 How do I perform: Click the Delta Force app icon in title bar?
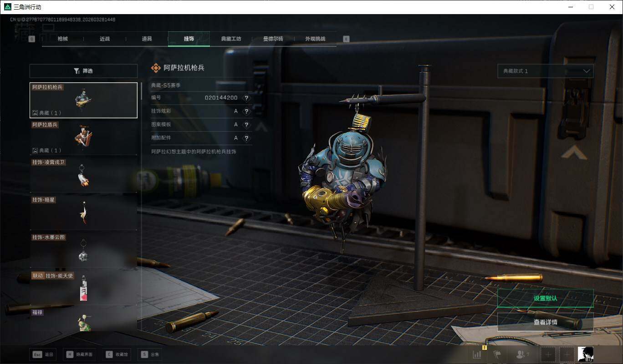(7, 7)
